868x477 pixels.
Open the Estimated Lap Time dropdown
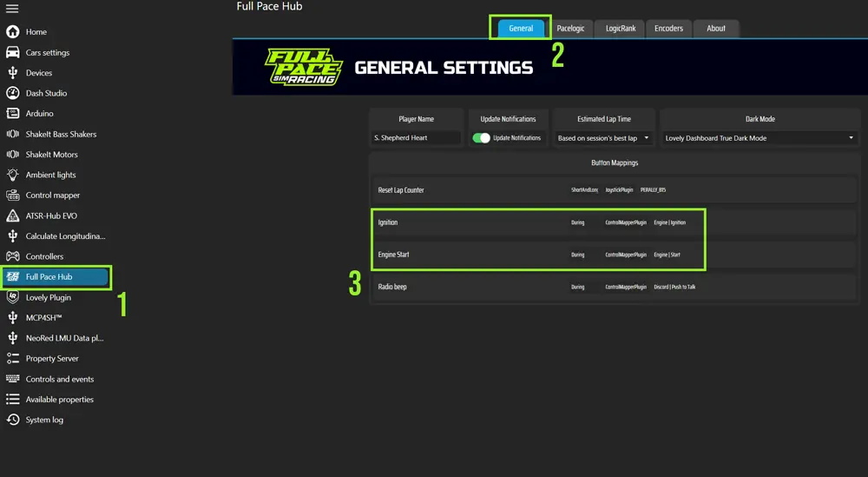603,138
